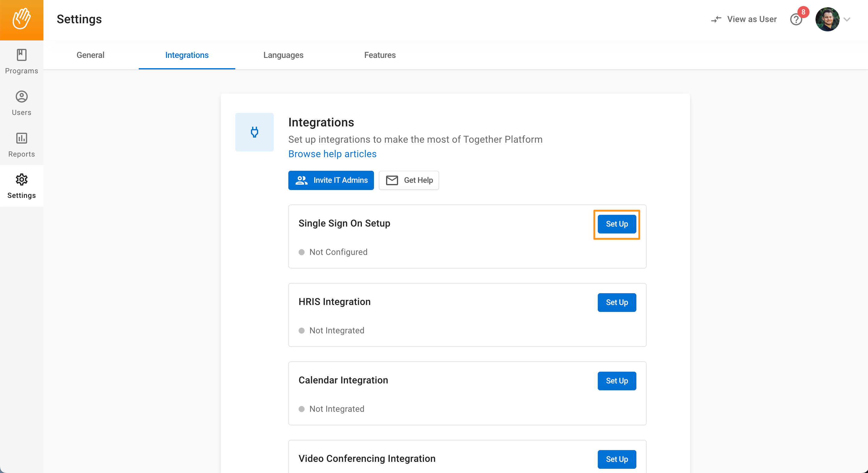The height and width of the screenshot is (473, 868).
Task: Click the Together hand logo icon
Action: [22, 20]
